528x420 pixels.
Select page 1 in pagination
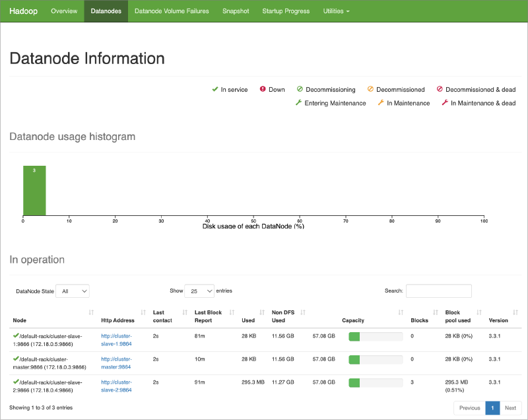pyautogui.click(x=493, y=408)
